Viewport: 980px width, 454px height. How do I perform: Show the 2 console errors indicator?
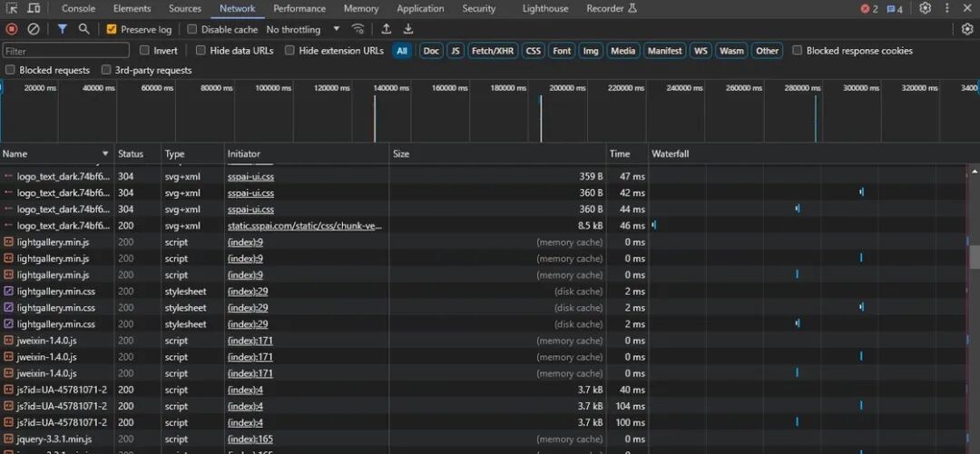[868, 9]
